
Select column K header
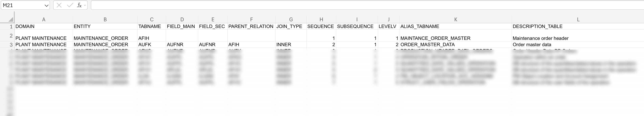455,19
